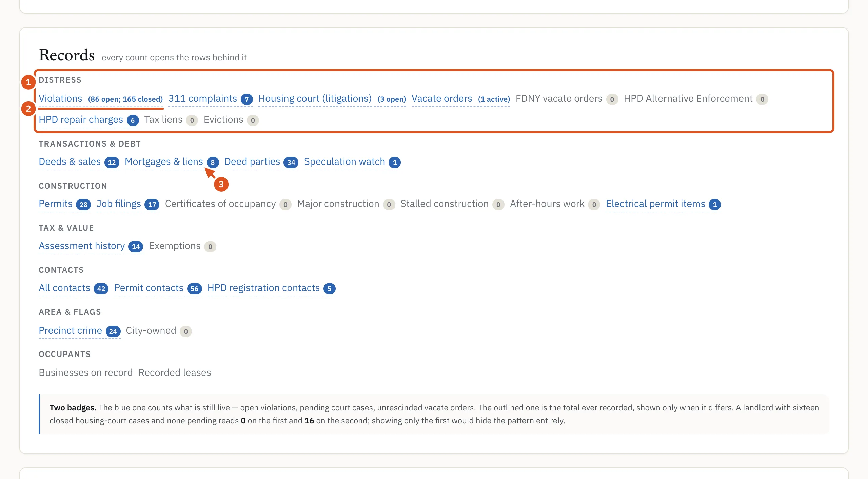Open the Violations records link

click(x=60, y=99)
